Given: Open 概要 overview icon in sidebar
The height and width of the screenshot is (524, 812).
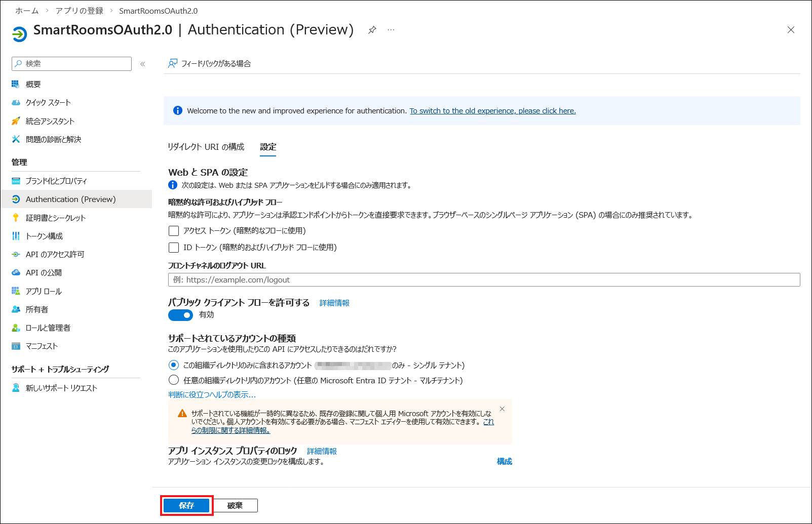Looking at the screenshot, I should [x=16, y=84].
